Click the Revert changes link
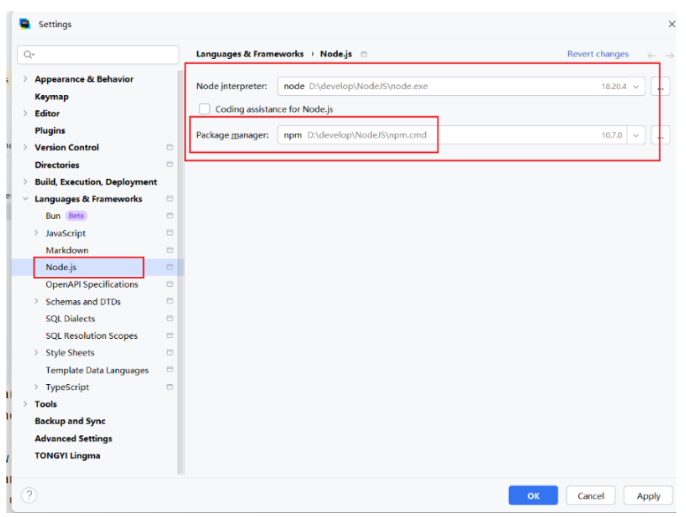This screenshot has width=686, height=517. click(x=597, y=54)
